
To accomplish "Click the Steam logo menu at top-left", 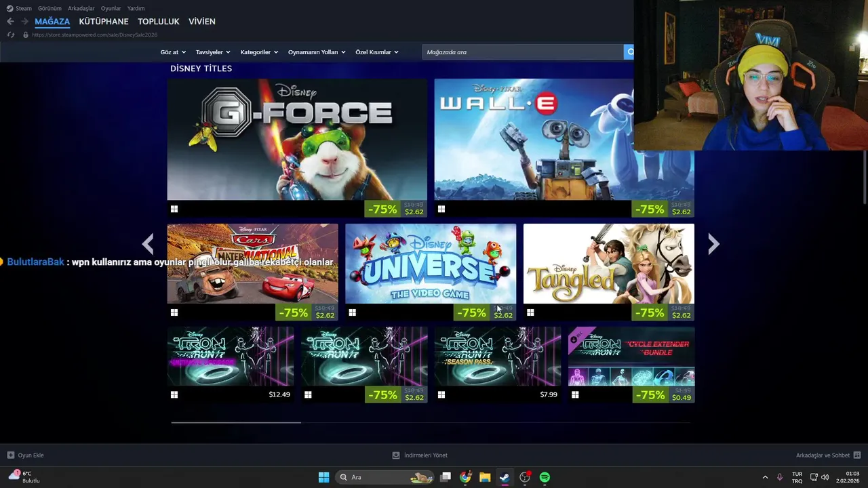I will click(19, 8).
